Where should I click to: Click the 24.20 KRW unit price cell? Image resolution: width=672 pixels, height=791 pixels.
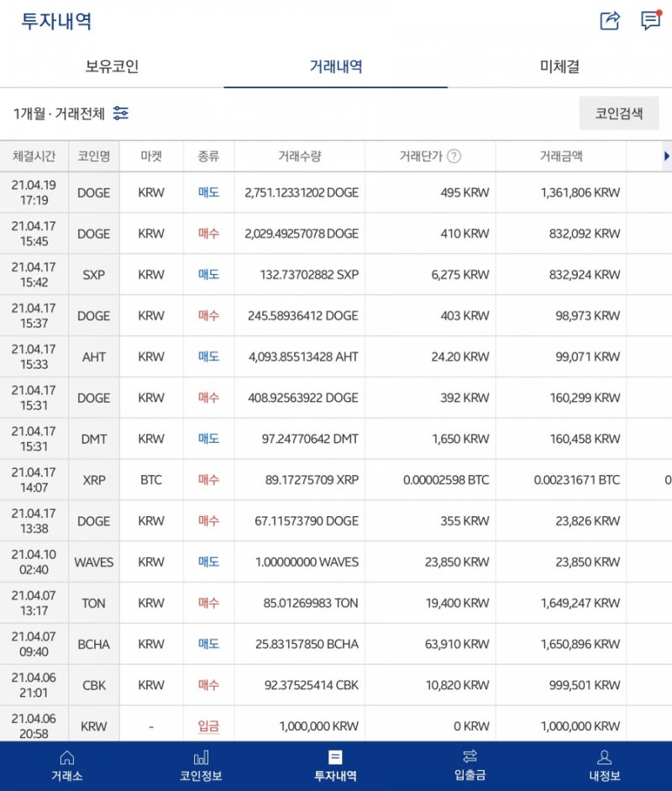tap(431, 357)
